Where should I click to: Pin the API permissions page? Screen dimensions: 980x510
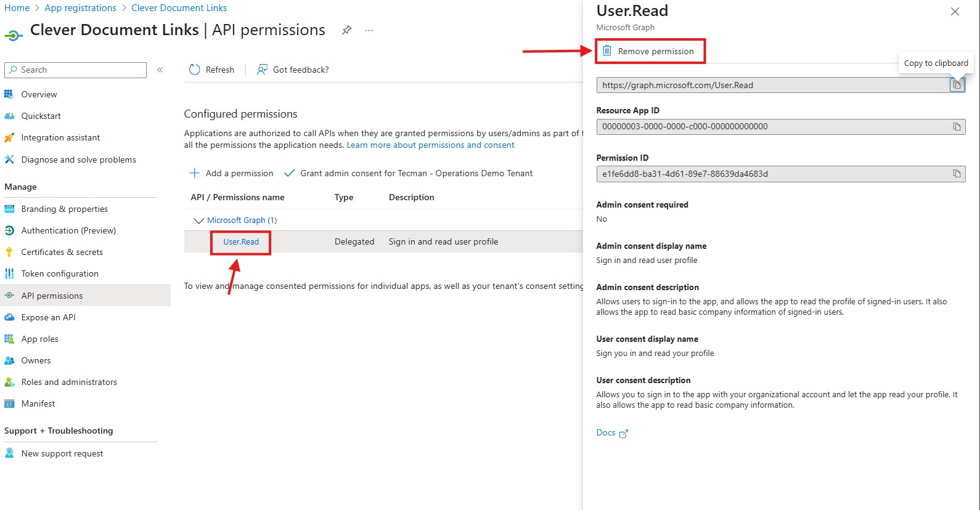point(347,30)
